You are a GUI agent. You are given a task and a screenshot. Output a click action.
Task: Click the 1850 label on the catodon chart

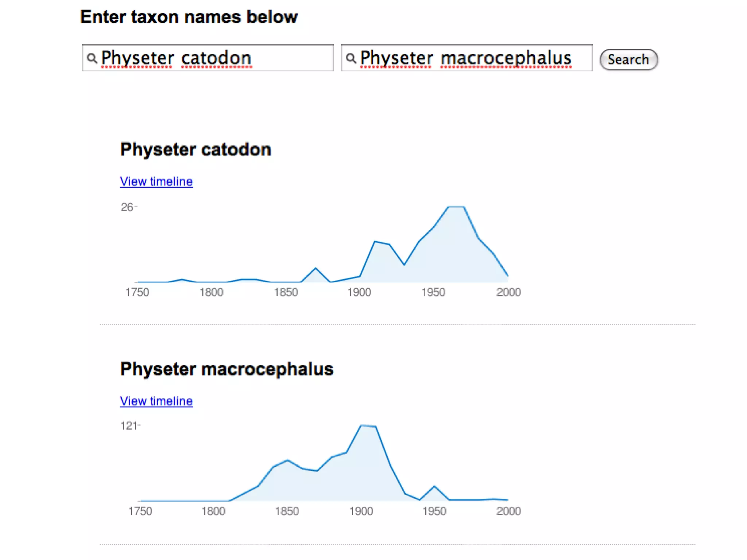click(x=286, y=292)
